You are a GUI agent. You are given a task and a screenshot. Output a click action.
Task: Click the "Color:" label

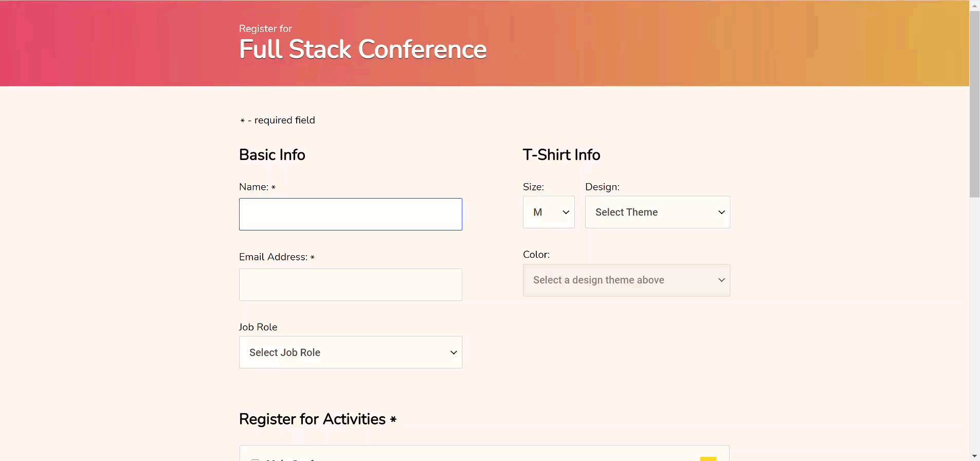pyautogui.click(x=536, y=255)
